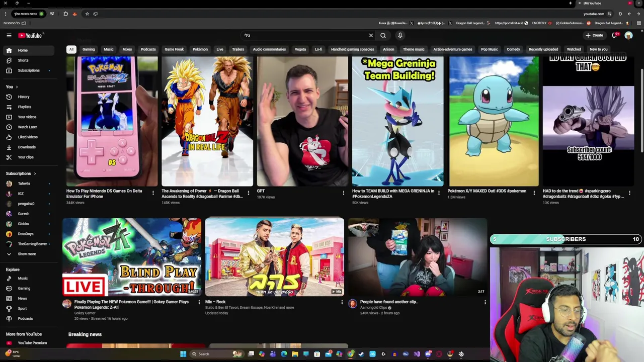Open the YouTube hamburger guide menu
644x362 pixels.
point(9,35)
